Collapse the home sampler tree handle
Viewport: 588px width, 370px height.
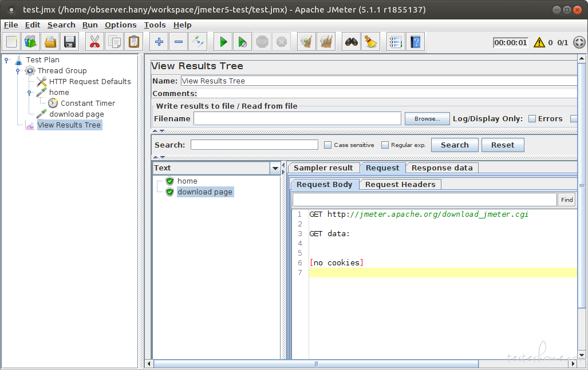click(29, 93)
